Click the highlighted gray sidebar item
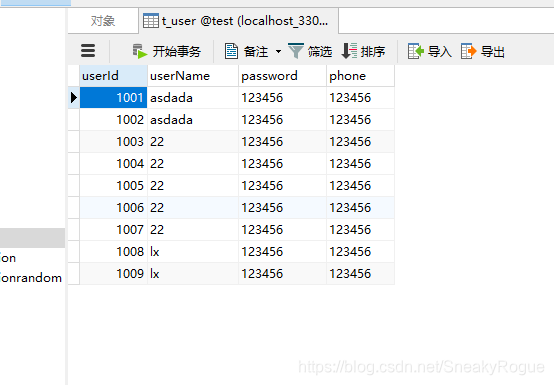 point(32,238)
